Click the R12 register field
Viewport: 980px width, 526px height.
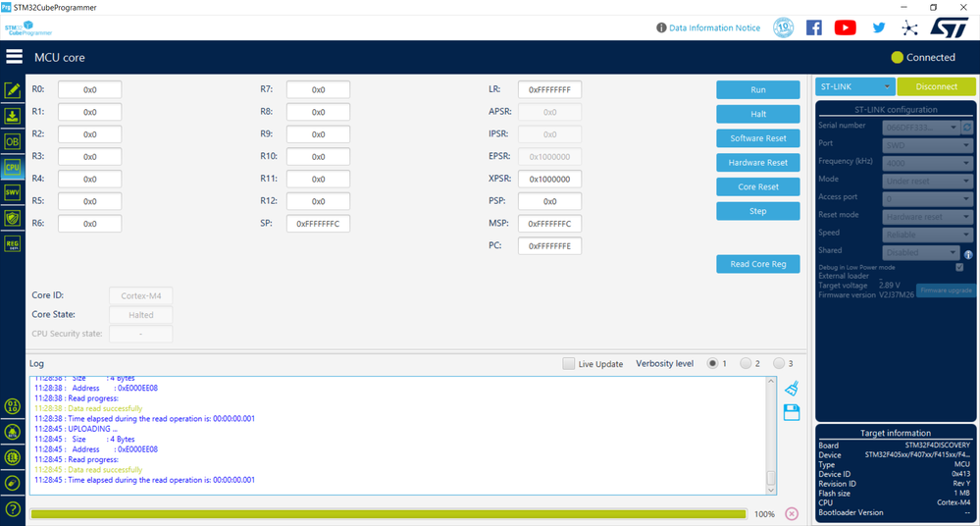[x=318, y=201]
